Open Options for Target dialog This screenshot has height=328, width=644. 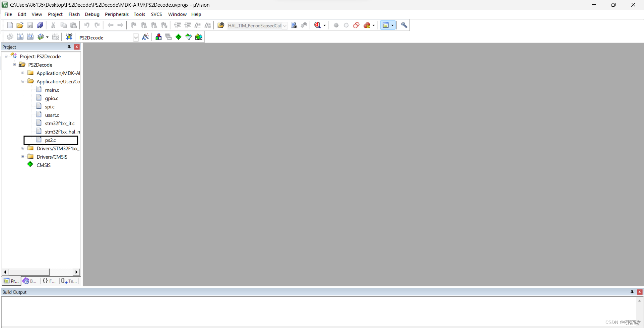coord(145,37)
